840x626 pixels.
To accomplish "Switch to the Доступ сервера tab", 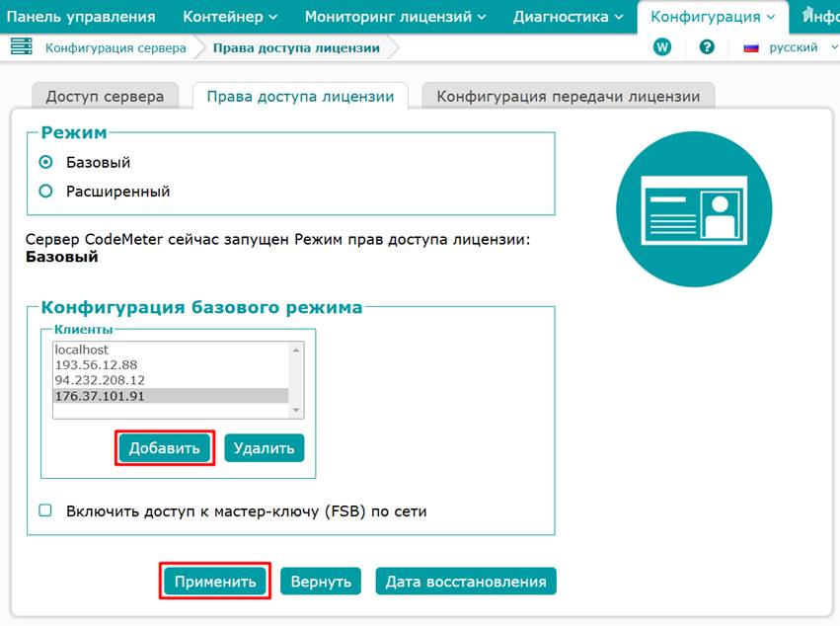I will 105,96.
